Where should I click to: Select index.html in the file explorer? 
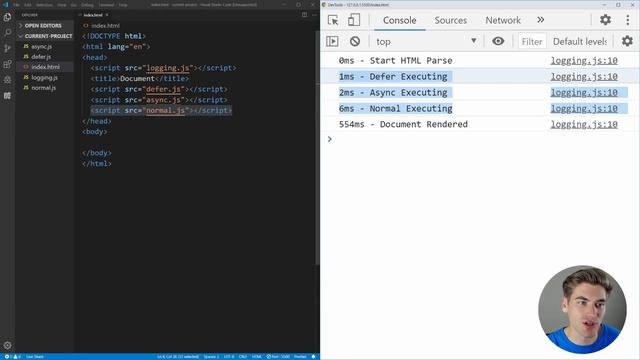click(45, 67)
